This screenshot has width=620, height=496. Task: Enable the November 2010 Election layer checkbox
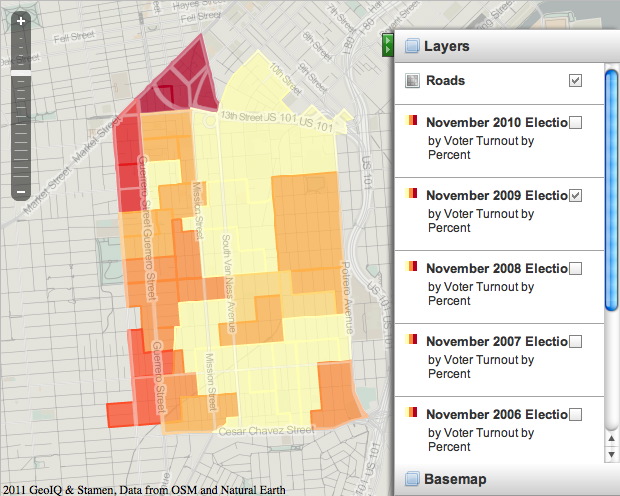coord(575,123)
